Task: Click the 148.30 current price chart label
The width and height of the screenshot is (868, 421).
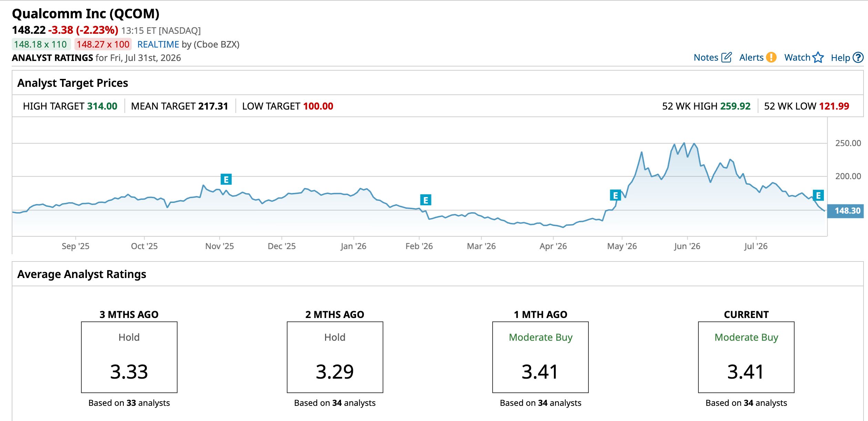Action: point(845,211)
